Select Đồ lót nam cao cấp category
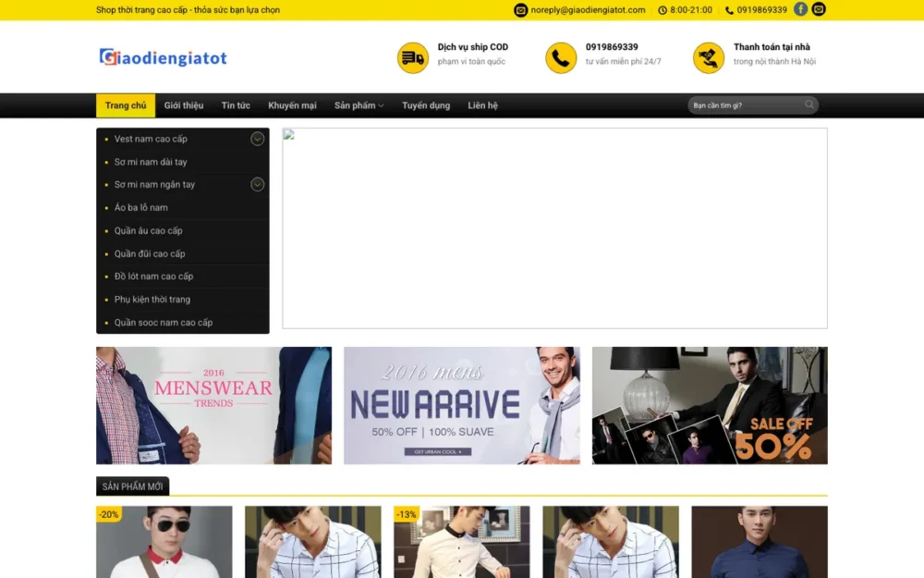 pos(153,276)
